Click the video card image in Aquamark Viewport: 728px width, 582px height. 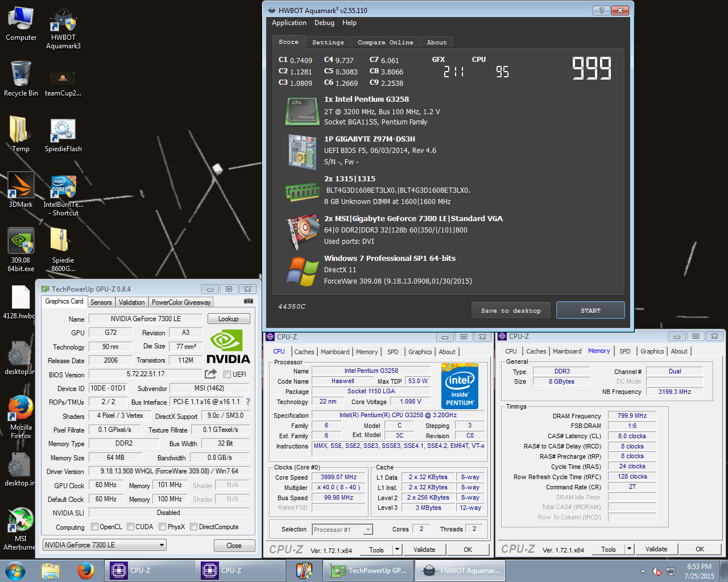303,231
